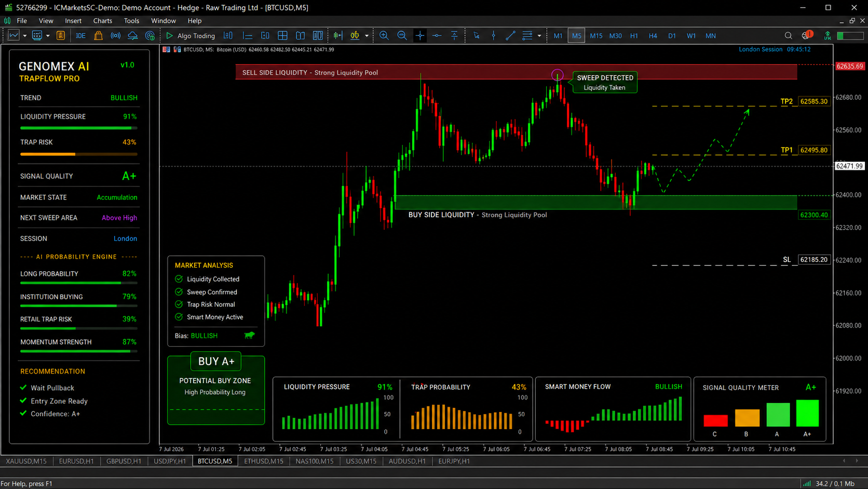
Task: Select the trendline drawing tool
Action: pyautogui.click(x=511, y=35)
